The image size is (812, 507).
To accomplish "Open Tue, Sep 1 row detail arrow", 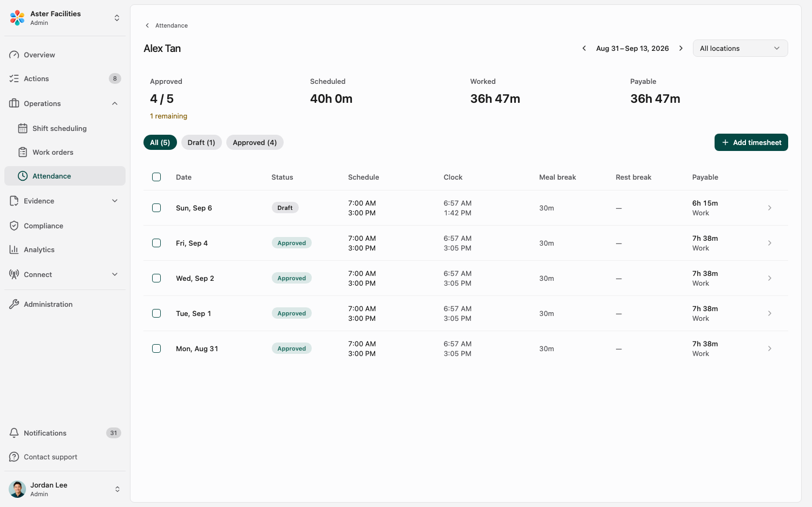I will 770,313.
